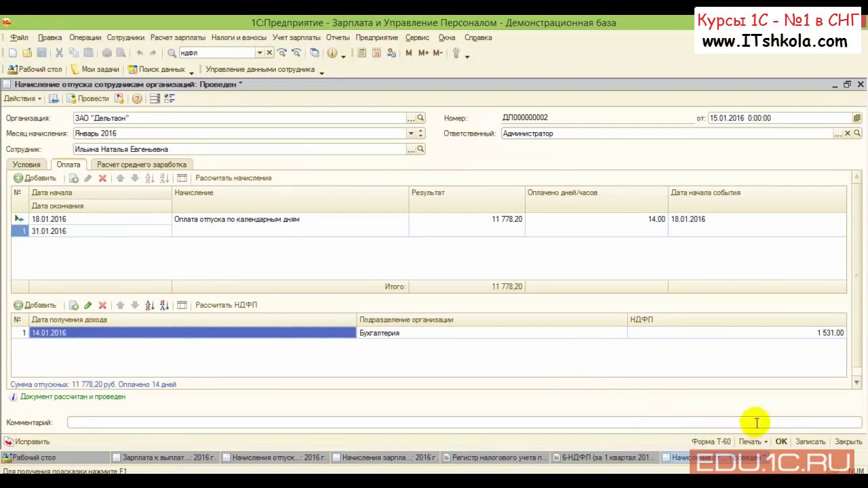Expand arrow after Управление данными сотрудника
This screenshot has width=868, height=488.
point(321,72)
